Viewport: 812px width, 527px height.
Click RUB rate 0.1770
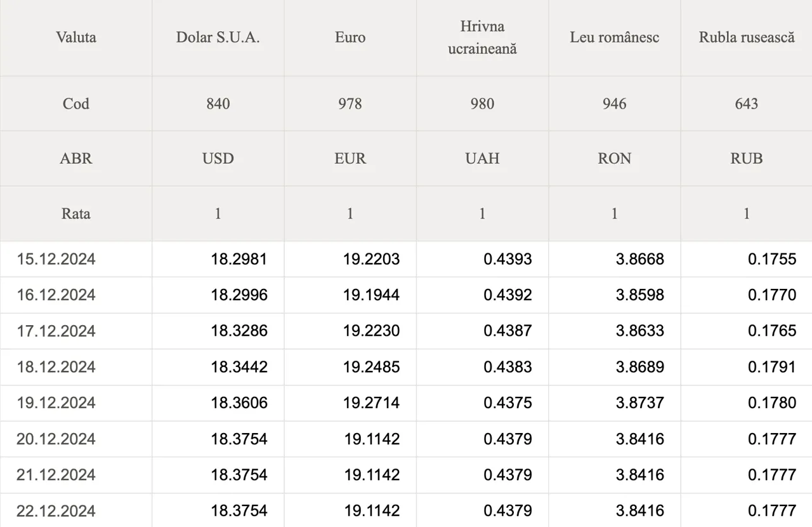(772, 295)
